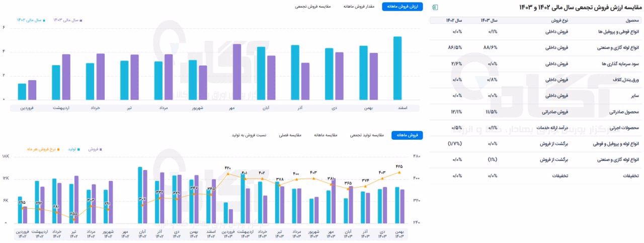Select the 'انواع قوطی و پروفیل ها' product row
This screenshot has height=243, width=644.
click(536, 32)
